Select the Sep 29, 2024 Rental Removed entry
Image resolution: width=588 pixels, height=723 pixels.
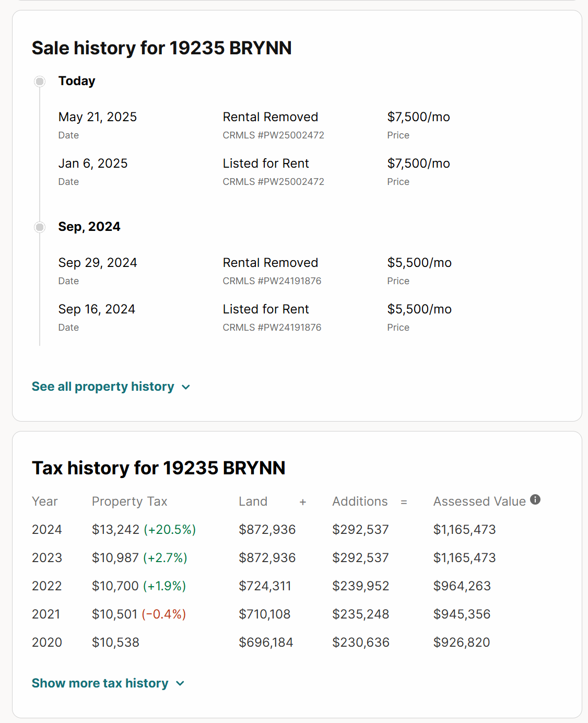(270, 263)
